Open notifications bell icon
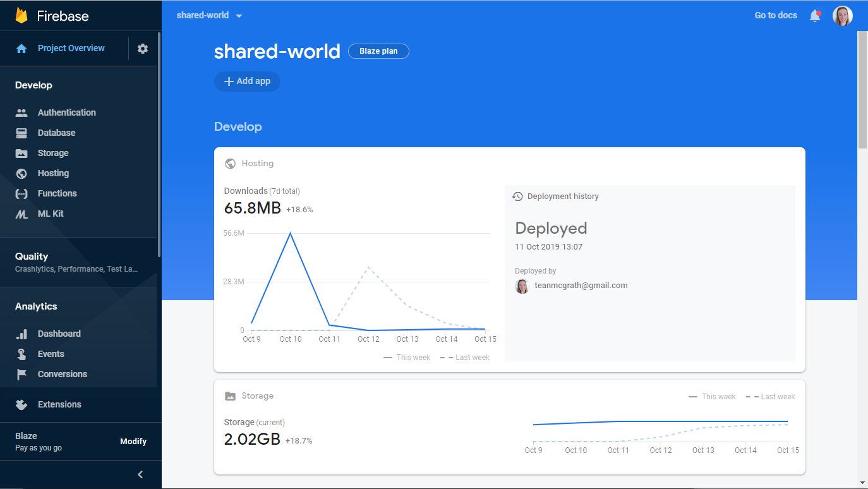Viewport: 868px width, 489px height. 815,16
